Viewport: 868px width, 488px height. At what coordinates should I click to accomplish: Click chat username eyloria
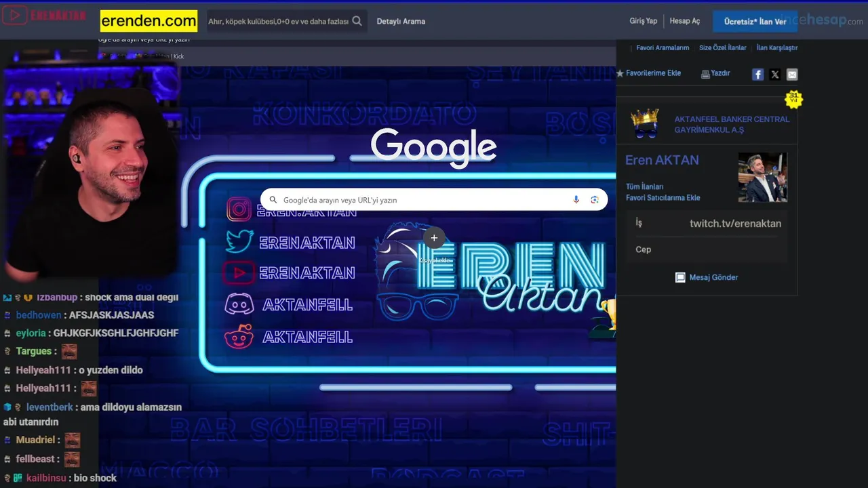[x=31, y=333]
